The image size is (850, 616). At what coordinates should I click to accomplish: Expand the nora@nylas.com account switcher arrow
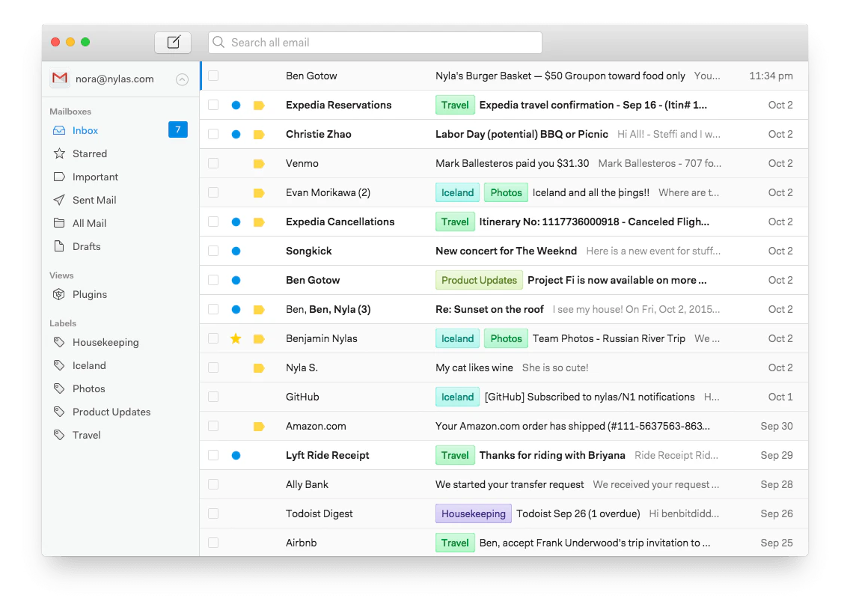point(182,79)
